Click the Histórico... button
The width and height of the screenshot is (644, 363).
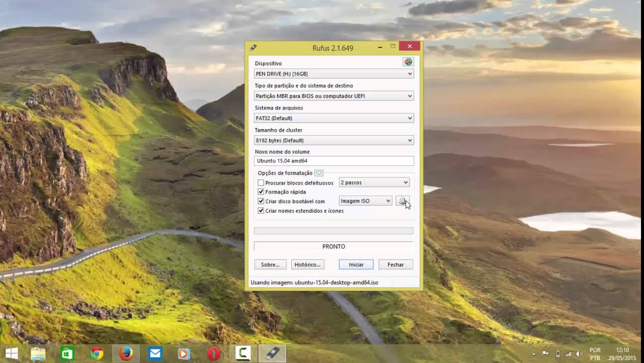307,265
